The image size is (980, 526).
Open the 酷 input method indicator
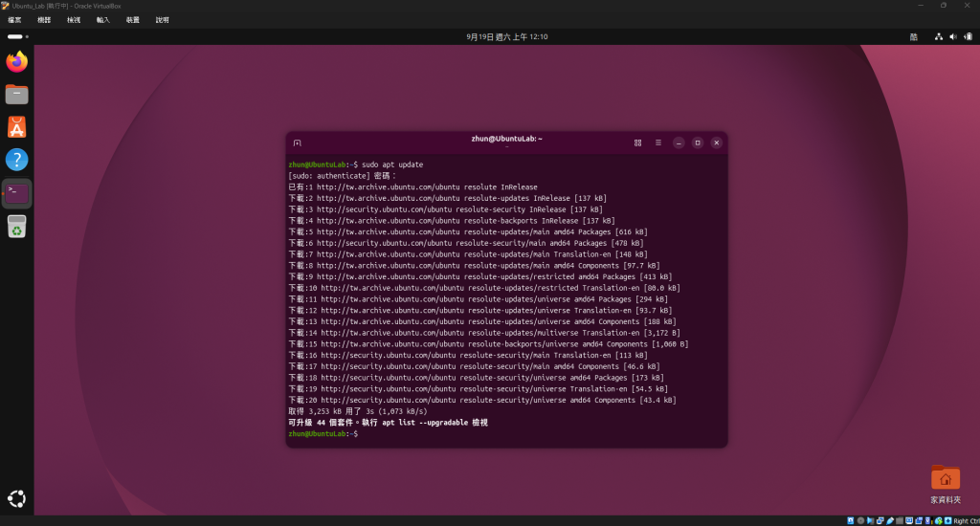pos(914,37)
